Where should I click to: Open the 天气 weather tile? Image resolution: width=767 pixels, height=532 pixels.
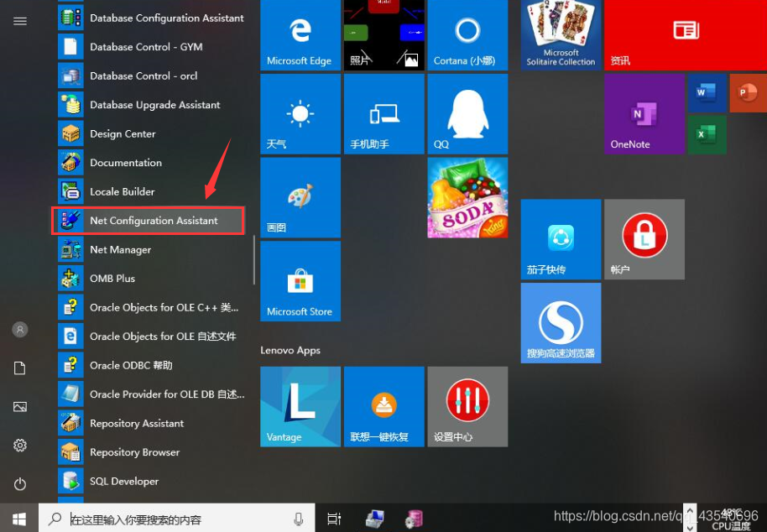click(300, 114)
